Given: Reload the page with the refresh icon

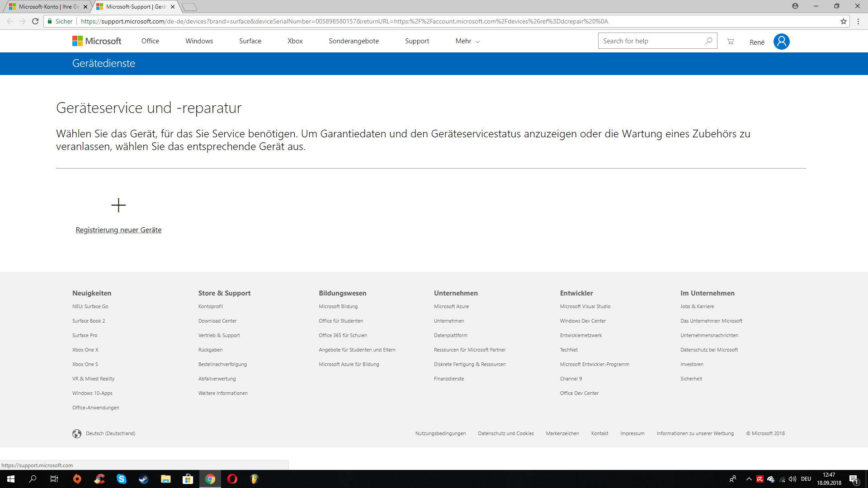Looking at the screenshot, I should point(35,21).
